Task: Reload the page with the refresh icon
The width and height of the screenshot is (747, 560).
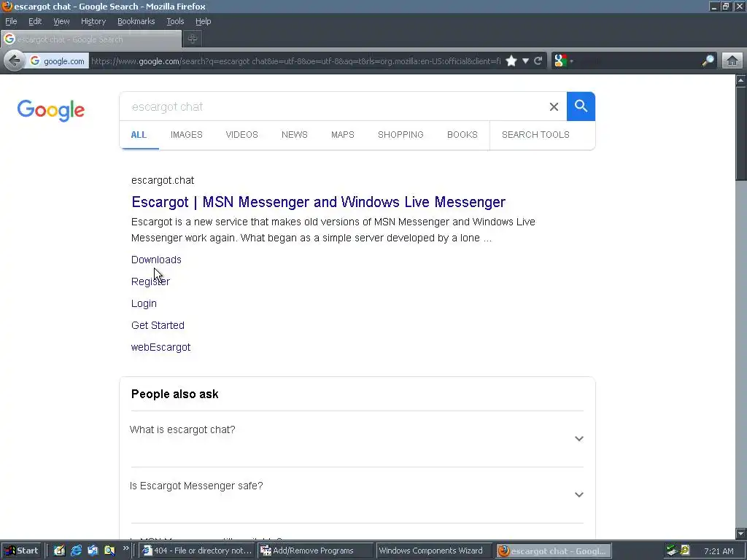Action: point(538,61)
